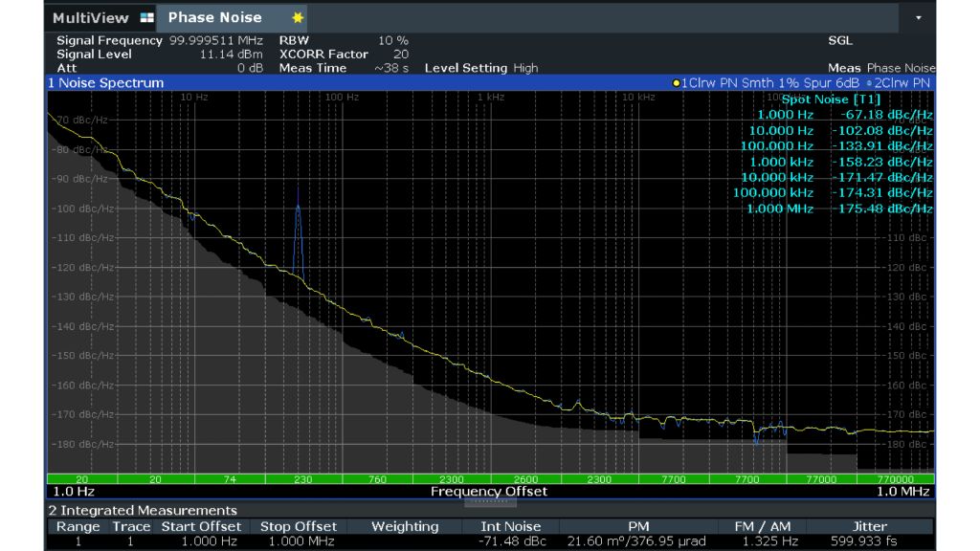
Task: Click the green 760 cross-correlation progress segment
Action: 378,479
